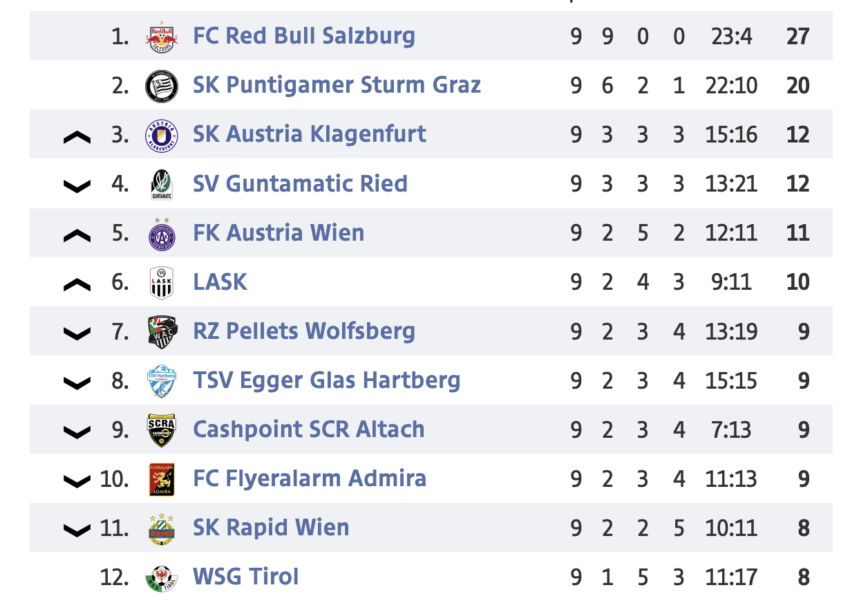Screen dimensions: 868x610
Task: Open the WSG Tirol team page
Action: tap(245, 577)
